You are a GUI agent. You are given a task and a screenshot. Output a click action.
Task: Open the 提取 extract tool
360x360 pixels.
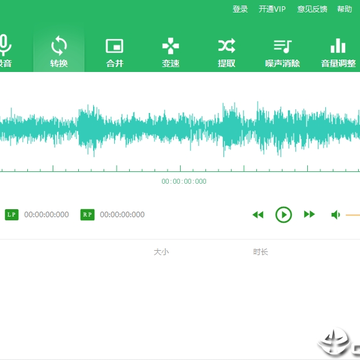(227, 53)
